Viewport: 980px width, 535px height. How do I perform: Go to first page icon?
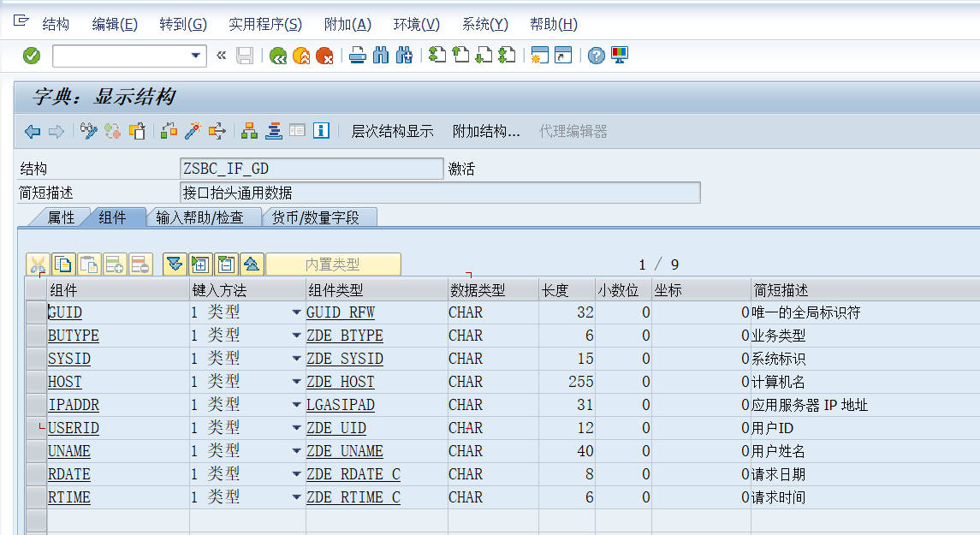(437, 56)
